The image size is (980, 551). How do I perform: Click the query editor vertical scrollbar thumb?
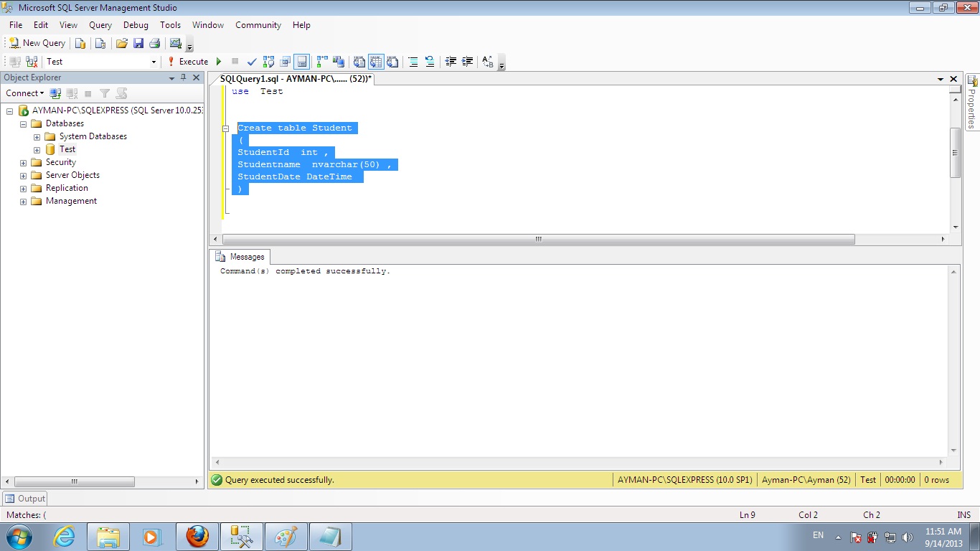(x=955, y=153)
